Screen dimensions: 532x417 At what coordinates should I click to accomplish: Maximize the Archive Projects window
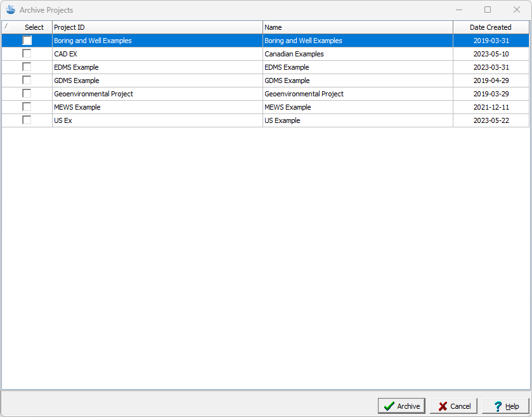pos(488,10)
